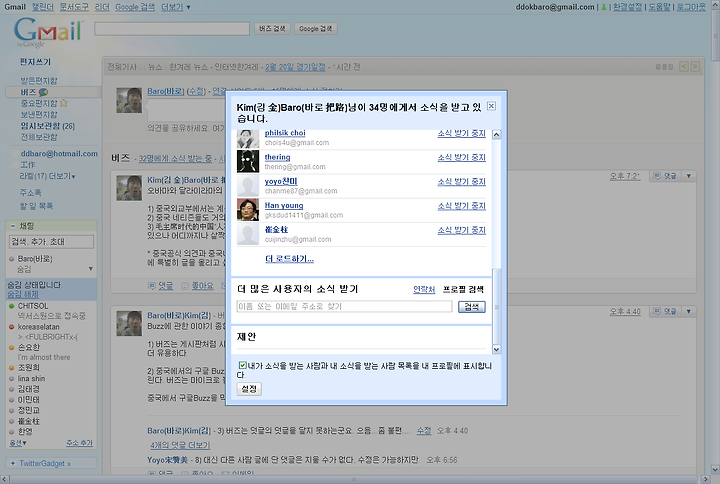The height and width of the screenshot is (484, 720).
Task: Focus the main Gmail search box
Action: (x=172, y=29)
